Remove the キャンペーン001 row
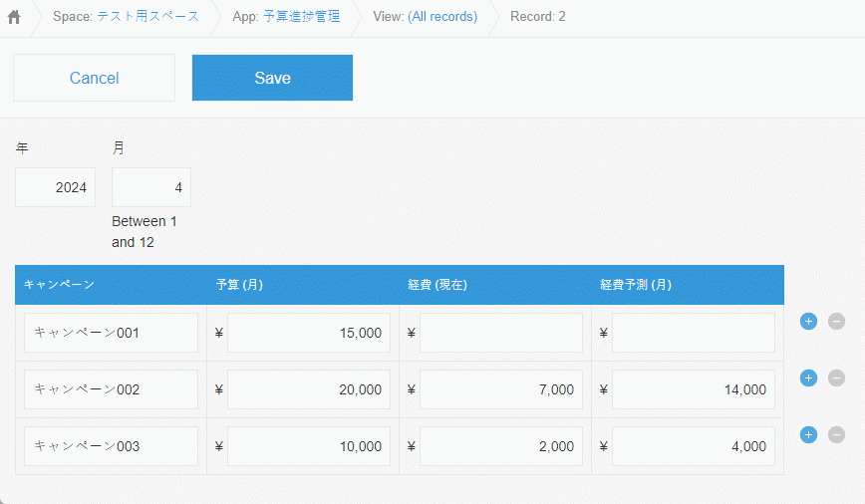This screenshot has width=865, height=504. [836, 321]
